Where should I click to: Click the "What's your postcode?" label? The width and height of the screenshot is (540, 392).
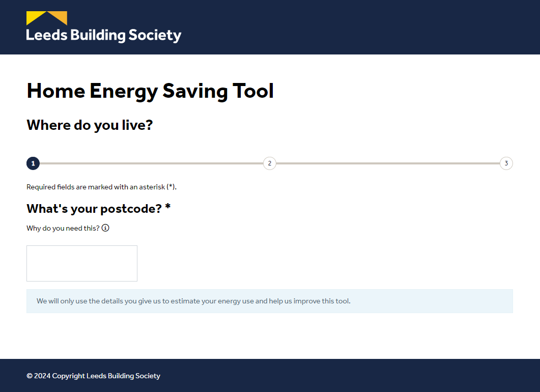tap(94, 209)
